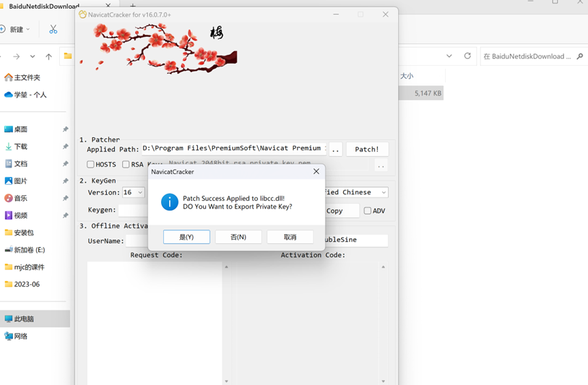Click the Organization field showing DoubleSine
The image size is (588, 385).
(356, 240)
